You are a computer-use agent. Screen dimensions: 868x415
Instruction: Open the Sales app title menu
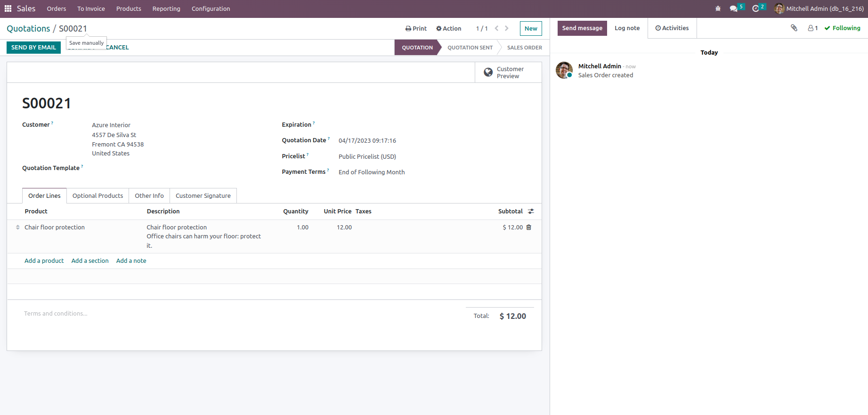tap(26, 8)
